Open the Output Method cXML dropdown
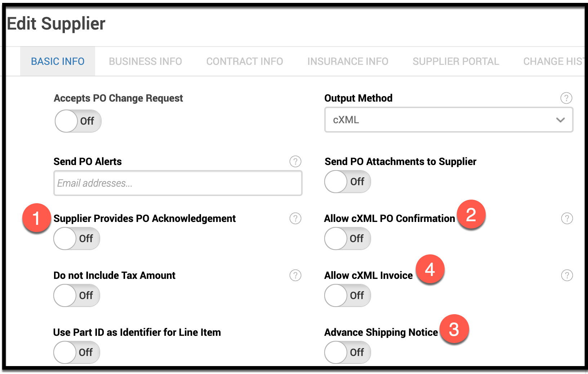Screen dimensions: 588x374 pos(449,120)
